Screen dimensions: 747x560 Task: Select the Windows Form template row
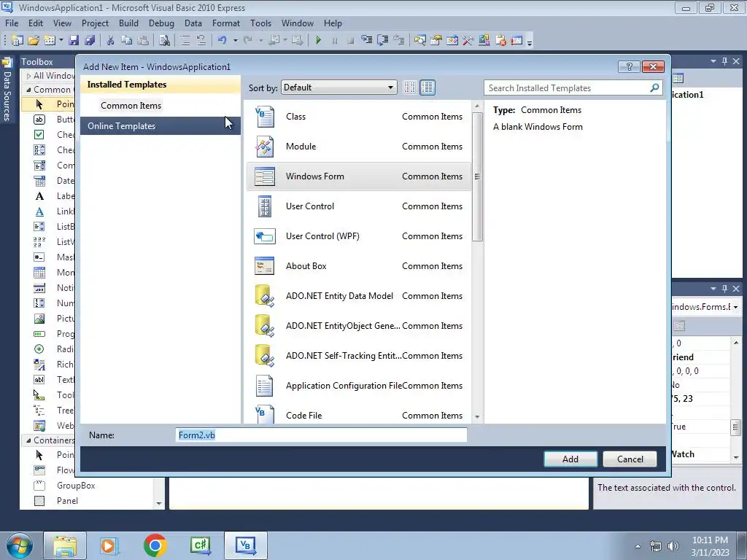(x=358, y=176)
